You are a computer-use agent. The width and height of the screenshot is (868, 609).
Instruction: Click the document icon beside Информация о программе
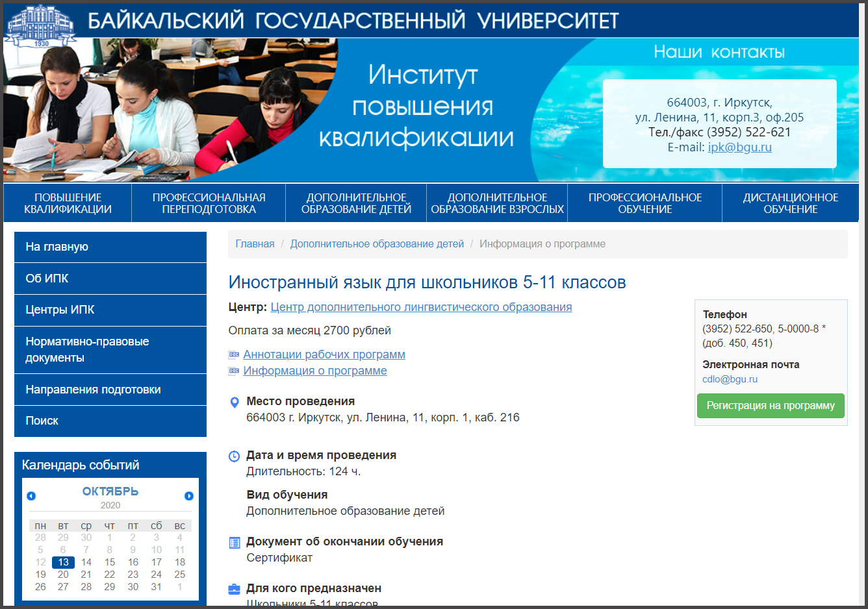point(234,371)
